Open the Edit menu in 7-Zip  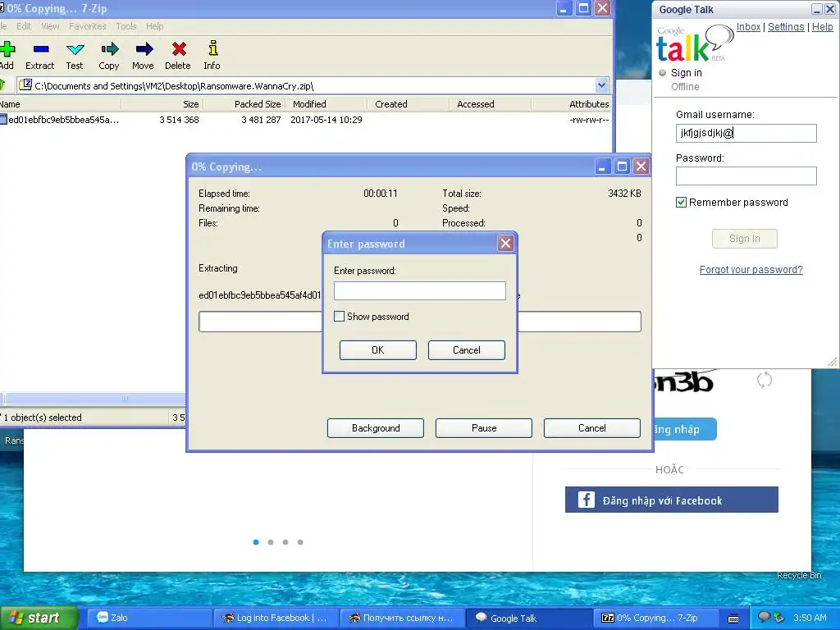point(24,26)
